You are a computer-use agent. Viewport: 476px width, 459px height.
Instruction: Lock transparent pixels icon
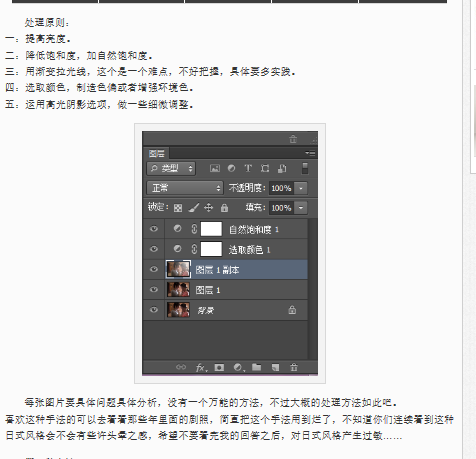tap(178, 208)
